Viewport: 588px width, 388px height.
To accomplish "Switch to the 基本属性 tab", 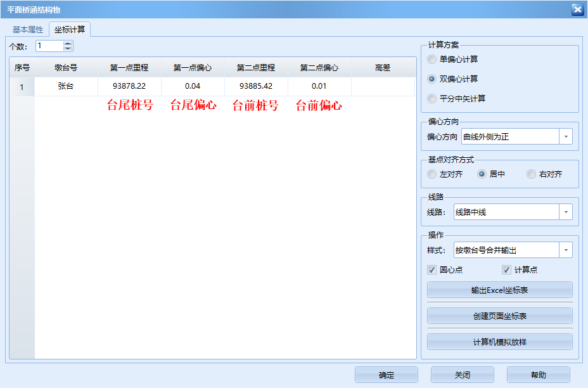I will [x=27, y=28].
